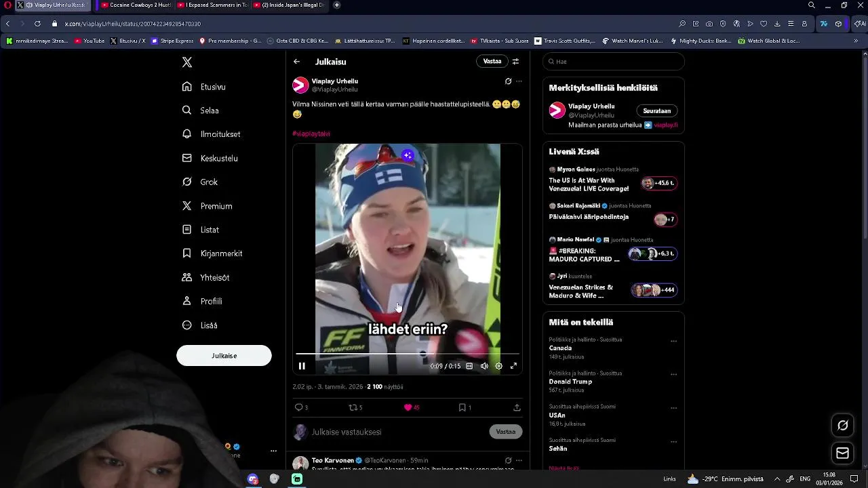The height and width of the screenshot is (488, 868).
Task: Click Vastaa button in post header
Action: click(x=492, y=61)
